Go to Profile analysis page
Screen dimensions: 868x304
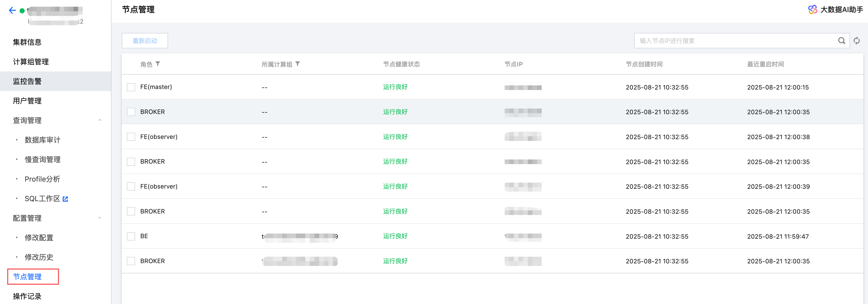[42, 179]
